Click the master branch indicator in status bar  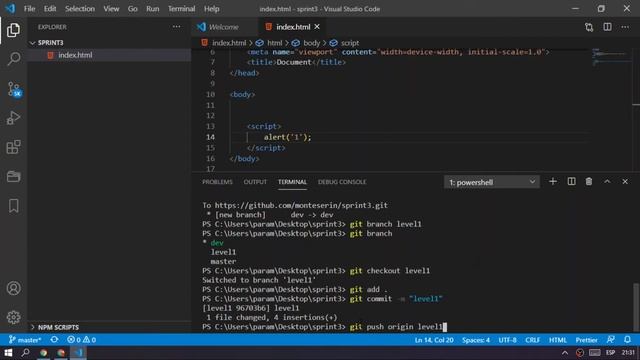[25, 340]
